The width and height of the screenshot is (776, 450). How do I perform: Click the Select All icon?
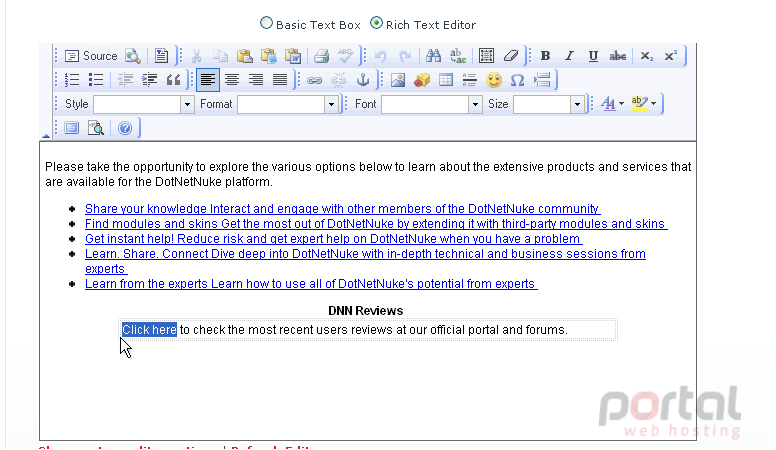[x=486, y=56]
